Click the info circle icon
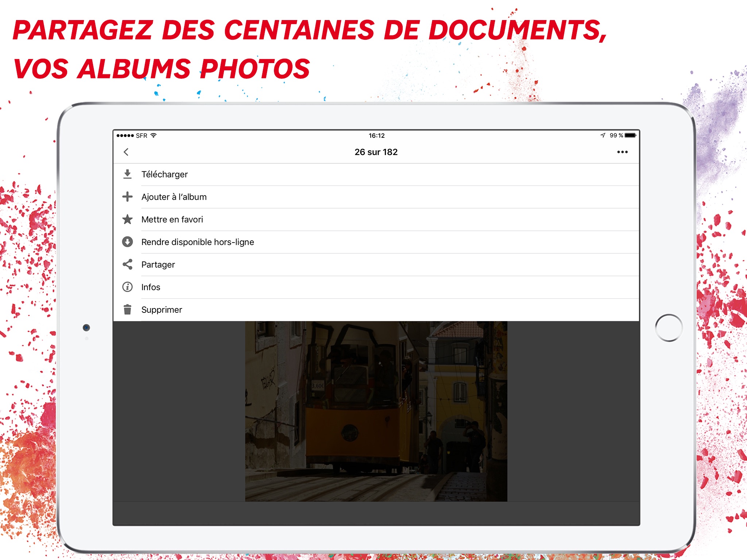 (127, 287)
